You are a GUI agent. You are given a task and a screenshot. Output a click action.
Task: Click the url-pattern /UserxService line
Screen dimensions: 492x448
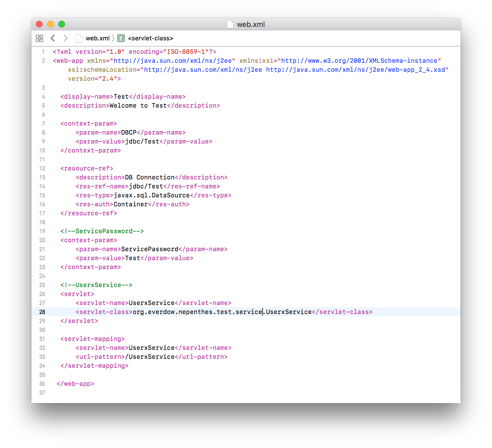[x=152, y=357]
